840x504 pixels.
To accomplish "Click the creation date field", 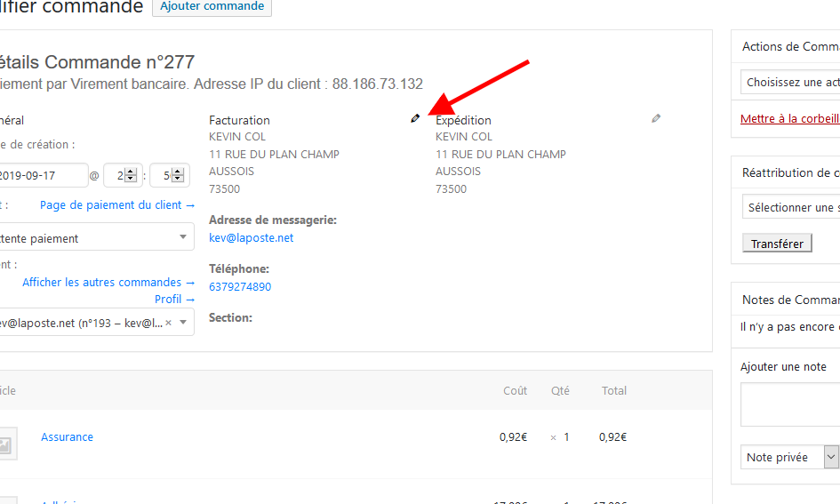I will [x=43, y=175].
